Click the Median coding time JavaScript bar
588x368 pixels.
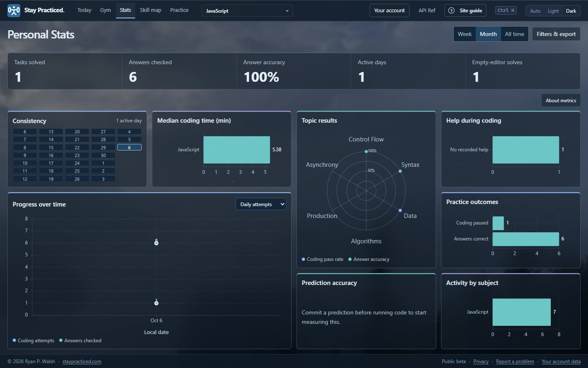(x=236, y=150)
